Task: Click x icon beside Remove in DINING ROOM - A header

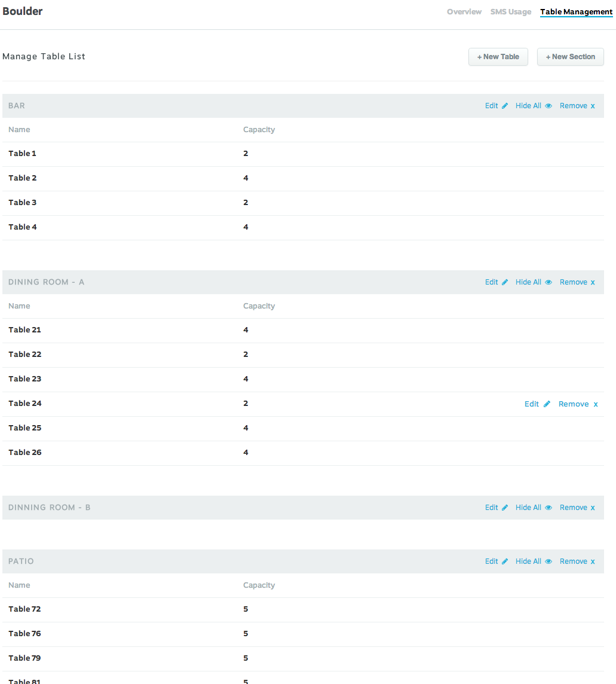Action: coord(593,282)
